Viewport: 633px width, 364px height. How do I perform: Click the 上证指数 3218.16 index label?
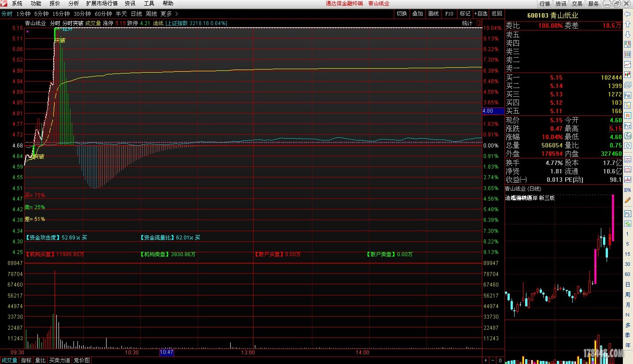pyautogui.click(x=196, y=23)
